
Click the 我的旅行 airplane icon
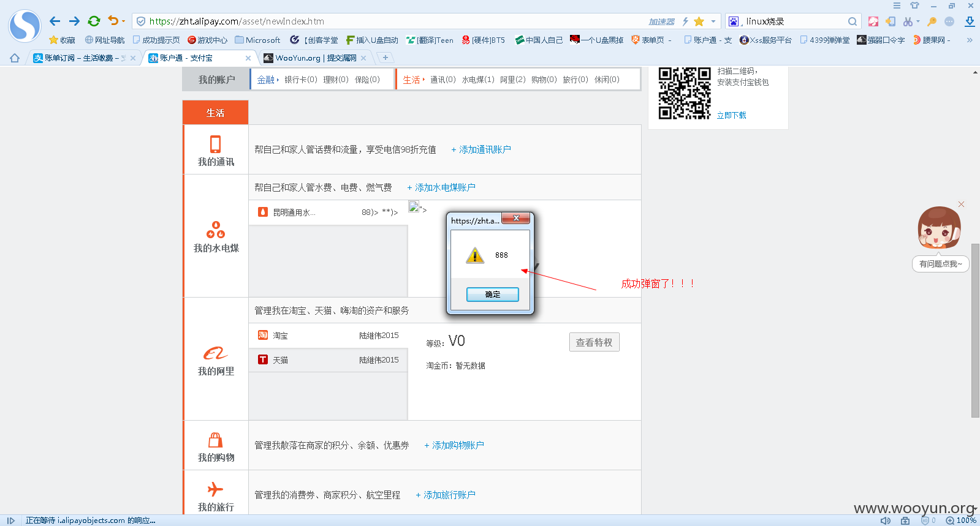coord(215,489)
